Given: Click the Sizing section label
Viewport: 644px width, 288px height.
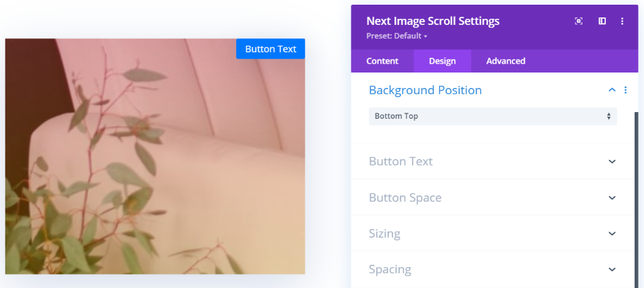Looking at the screenshot, I should (x=384, y=234).
